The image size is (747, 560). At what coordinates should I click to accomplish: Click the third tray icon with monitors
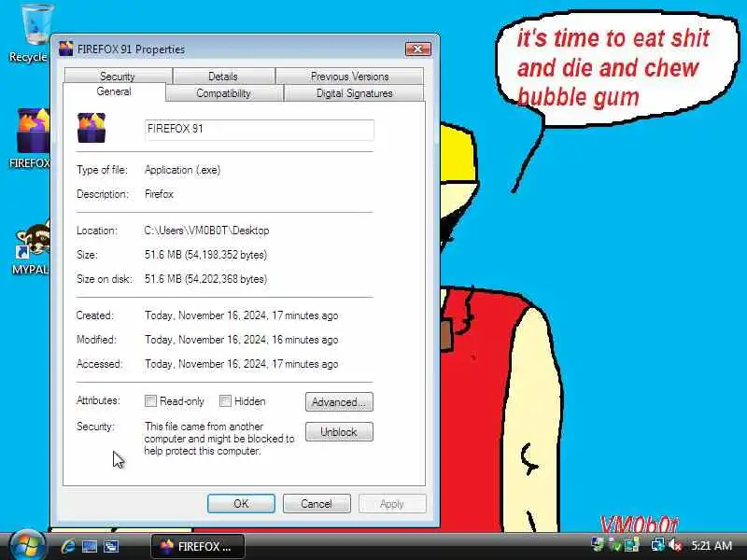pyautogui.click(x=632, y=545)
